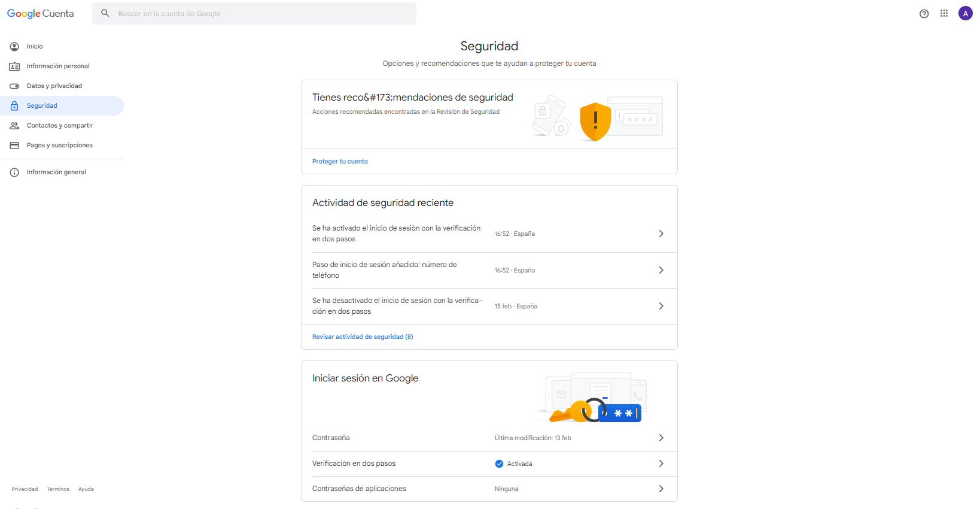Open the Contraseñas de aplicaciones row
Viewport: 980px width, 509px height.
point(489,489)
